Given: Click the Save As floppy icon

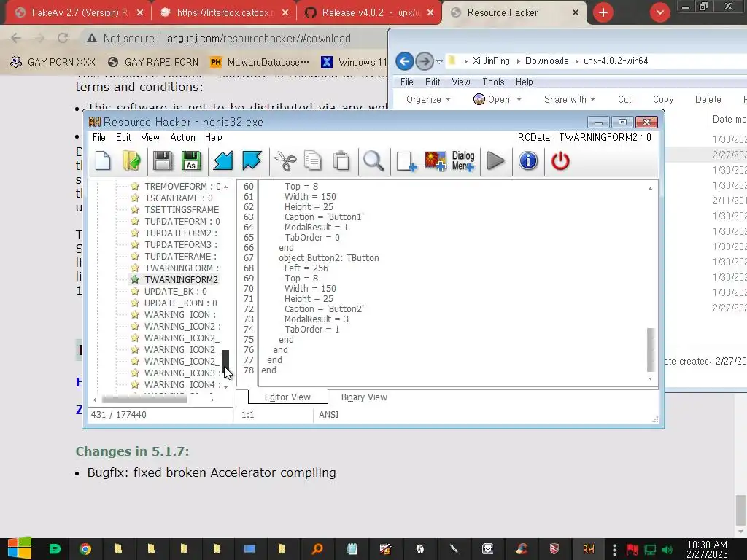Looking at the screenshot, I should pos(191,161).
